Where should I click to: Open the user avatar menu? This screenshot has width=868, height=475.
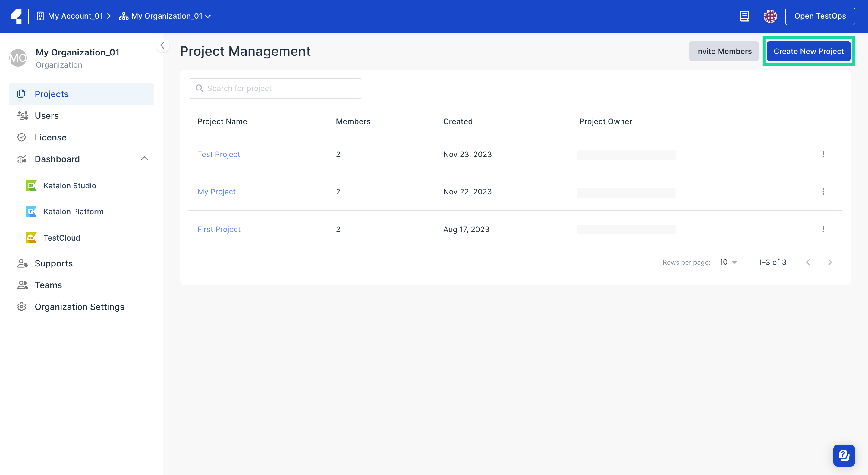[770, 16]
